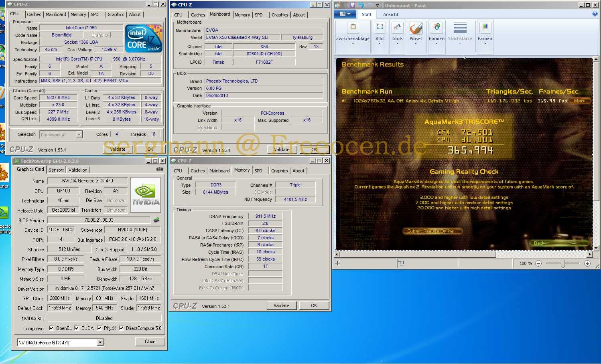
Task: Toggle the OpenCL checkbox in GPU-Z
Action: [51, 328]
